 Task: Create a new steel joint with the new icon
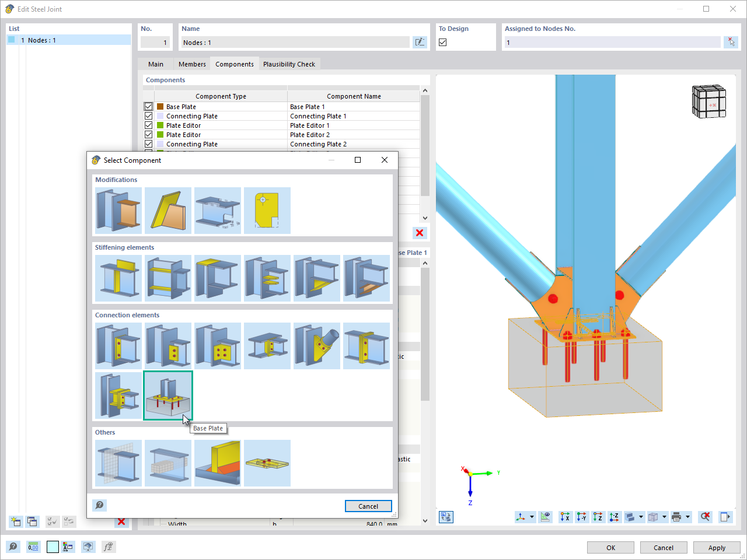pos(15,521)
